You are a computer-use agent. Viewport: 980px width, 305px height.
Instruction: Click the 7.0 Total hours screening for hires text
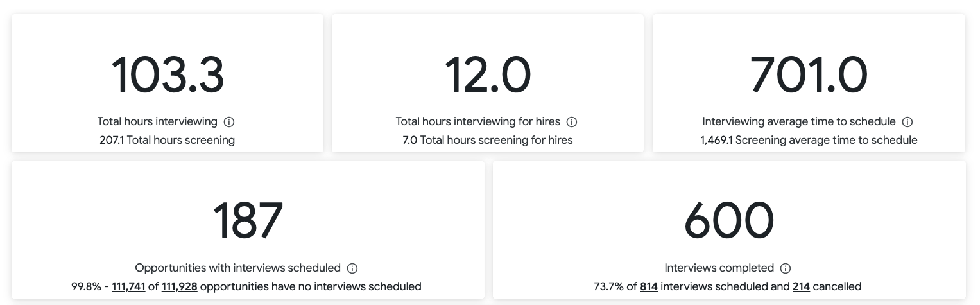coord(488,140)
